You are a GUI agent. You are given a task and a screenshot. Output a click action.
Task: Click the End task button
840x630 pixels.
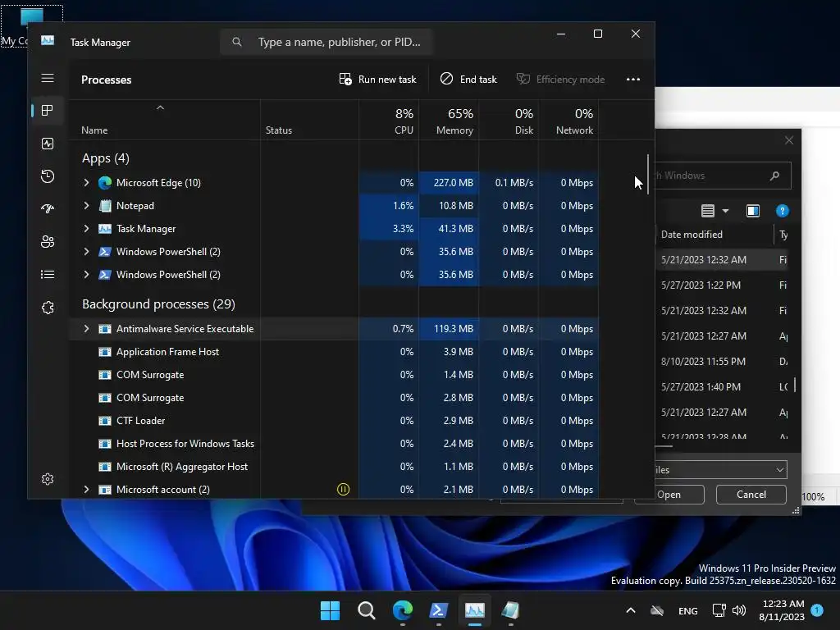(468, 80)
